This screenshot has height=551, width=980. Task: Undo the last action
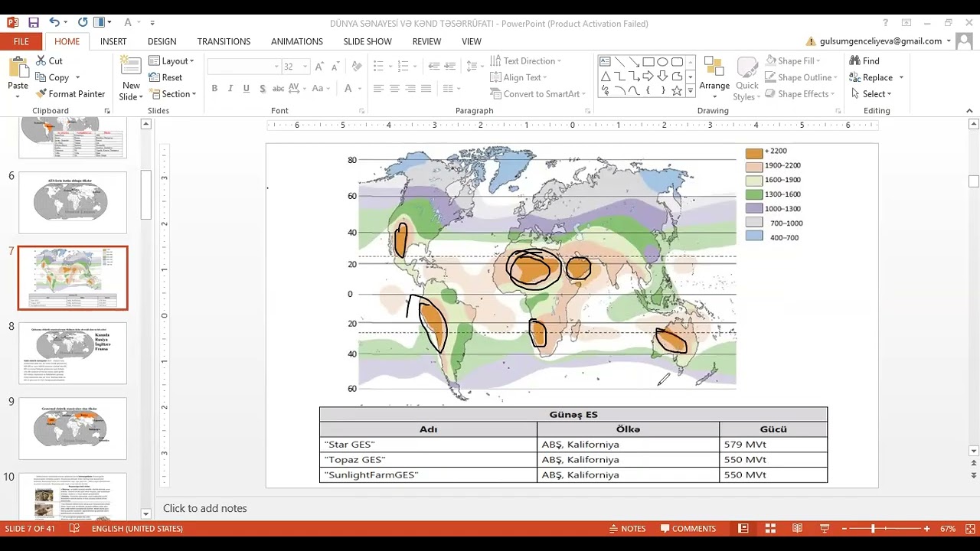click(x=54, y=23)
